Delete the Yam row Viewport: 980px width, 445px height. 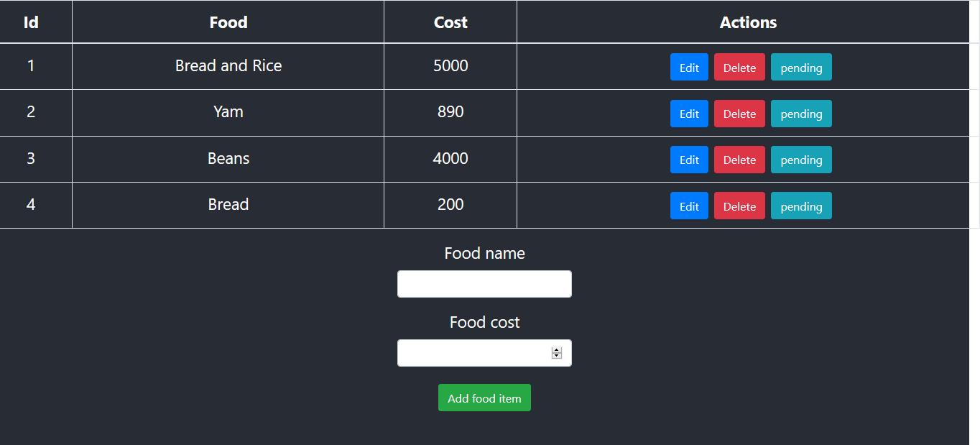tap(739, 114)
